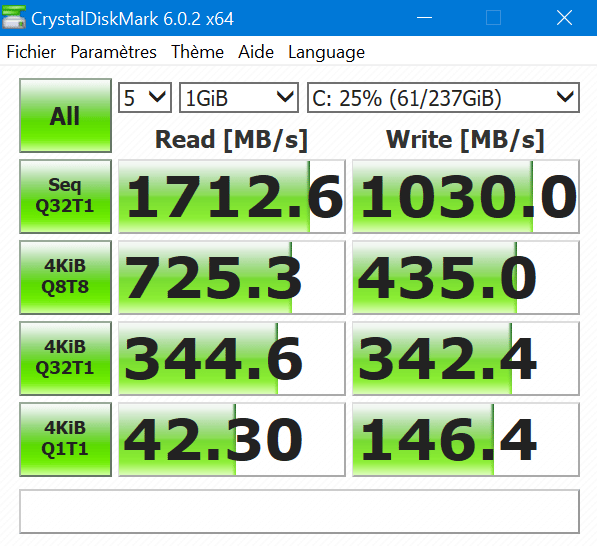Minimize the CrystalDiskMark window
Image resolution: width=597 pixels, height=546 pixels.
click(424, 18)
